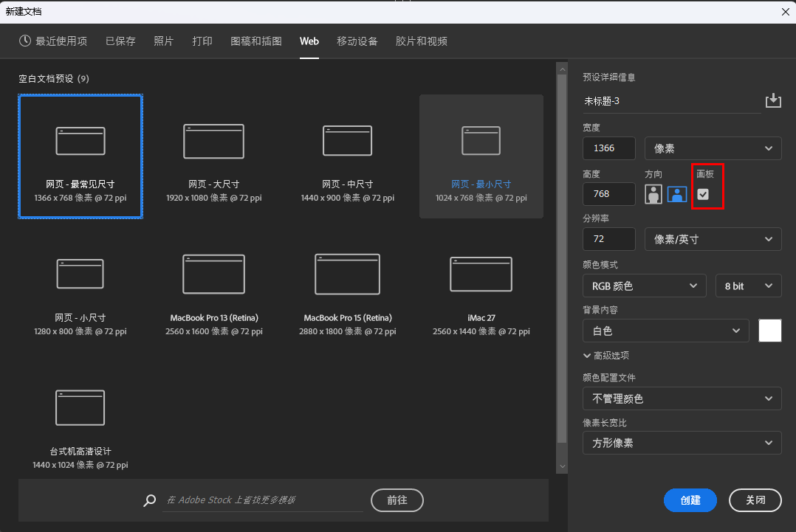The image size is (796, 532).
Task: Switch to the 移动设备 tab
Action: 357,41
